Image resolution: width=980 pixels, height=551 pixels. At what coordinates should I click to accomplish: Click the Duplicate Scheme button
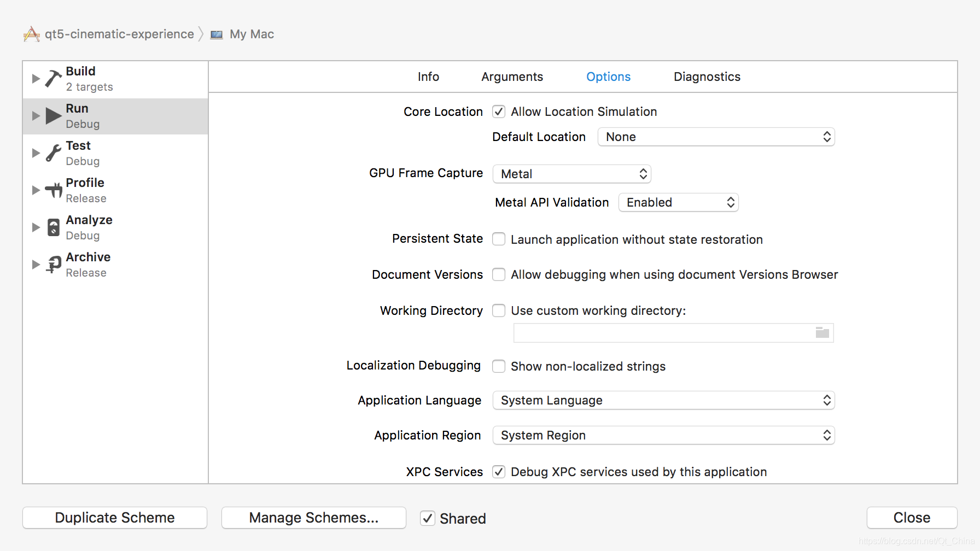click(115, 518)
